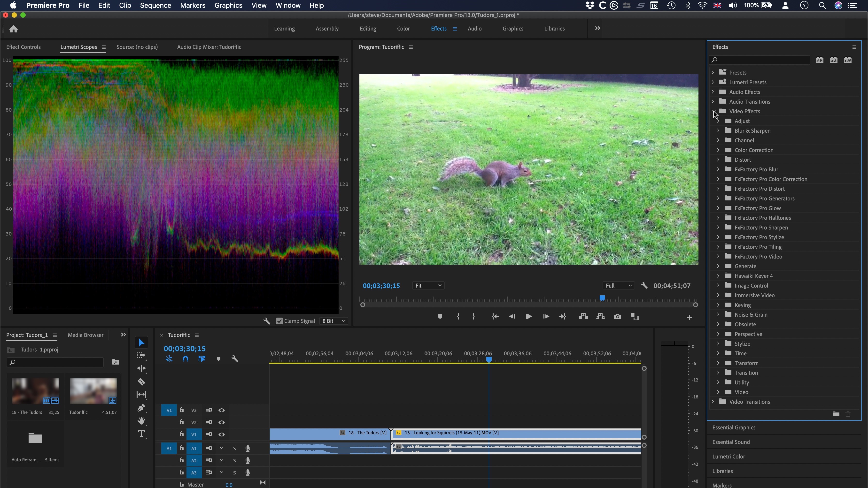Select the Fit dropdown in Program monitor
Viewport: 868px width, 488px height.
coord(428,285)
